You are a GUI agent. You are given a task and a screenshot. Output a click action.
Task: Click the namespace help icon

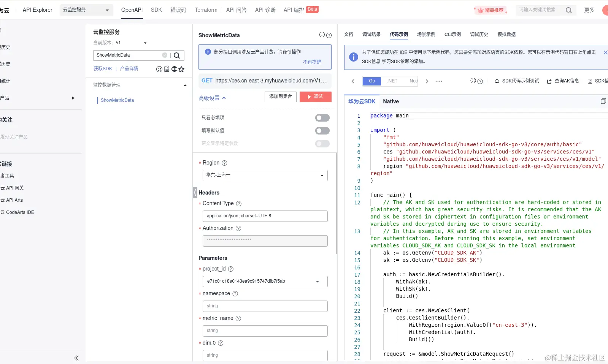[235, 294]
